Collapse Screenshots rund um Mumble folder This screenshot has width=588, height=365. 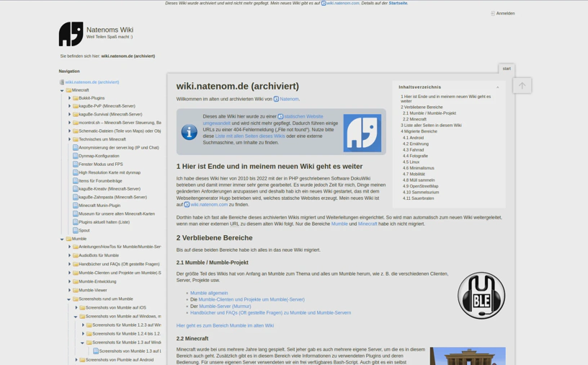68,299
